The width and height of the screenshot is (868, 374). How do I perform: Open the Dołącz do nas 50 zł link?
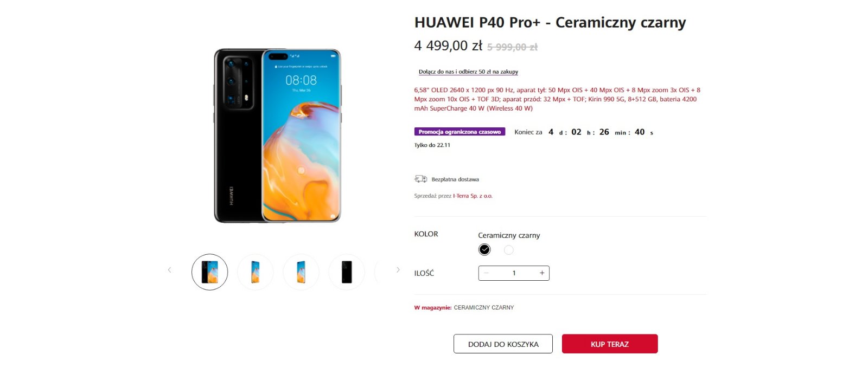pos(468,72)
